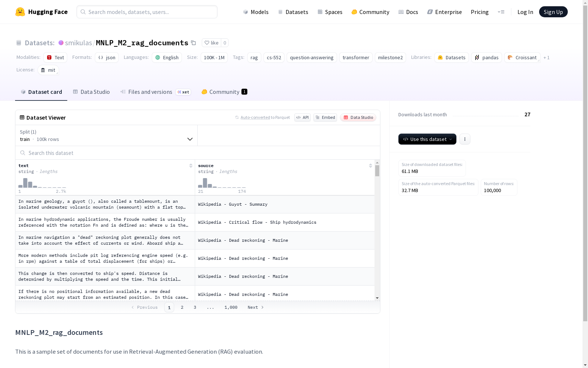The height and width of the screenshot is (368, 588).
Task: Select the pandas library tag
Action: pos(487,57)
